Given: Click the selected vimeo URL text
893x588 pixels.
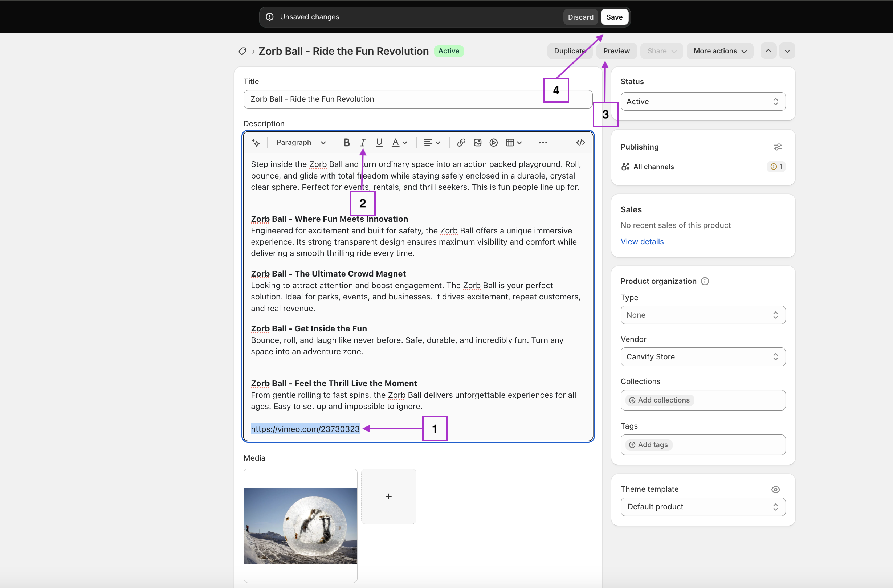Looking at the screenshot, I should coord(305,429).
